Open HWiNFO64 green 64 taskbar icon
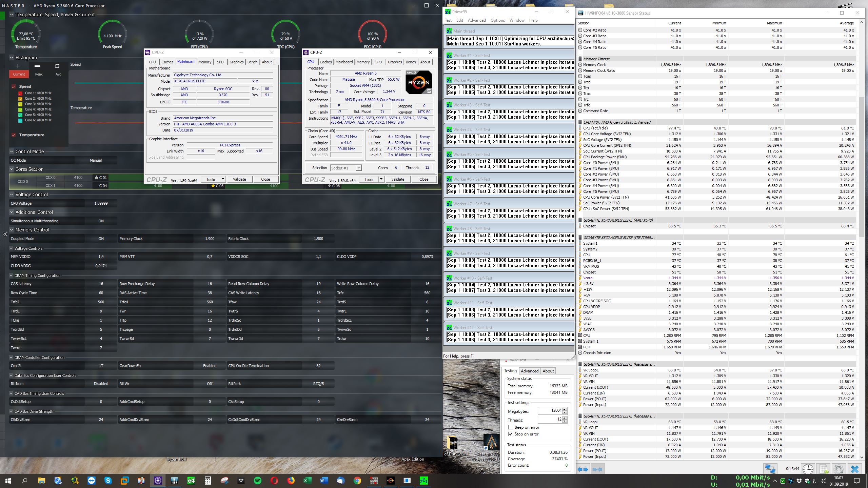 pyautogui.click(x=191, y=480)
